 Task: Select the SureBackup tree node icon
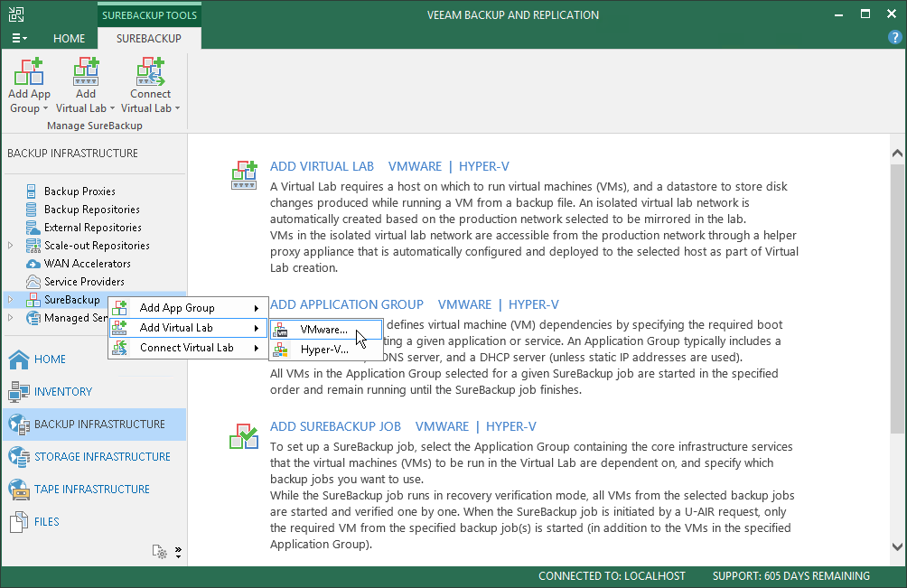click(33, 300)
